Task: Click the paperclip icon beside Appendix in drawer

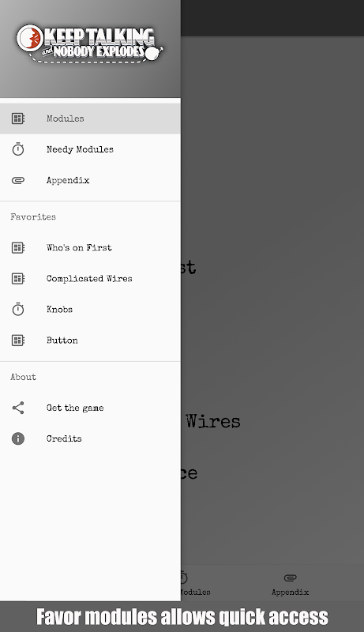Action: coord(17,180)
